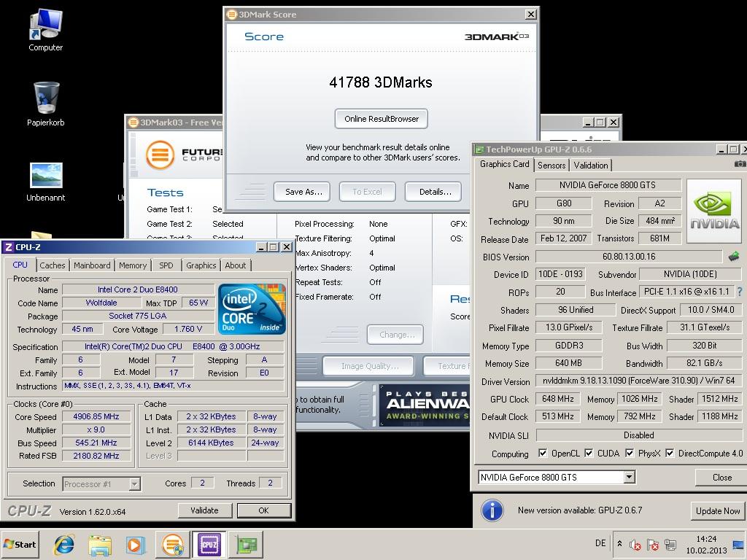Click the Change... button in 3DMark03
Image resolution: width=747 pixels, height=560 pixels.
[395, 335]
